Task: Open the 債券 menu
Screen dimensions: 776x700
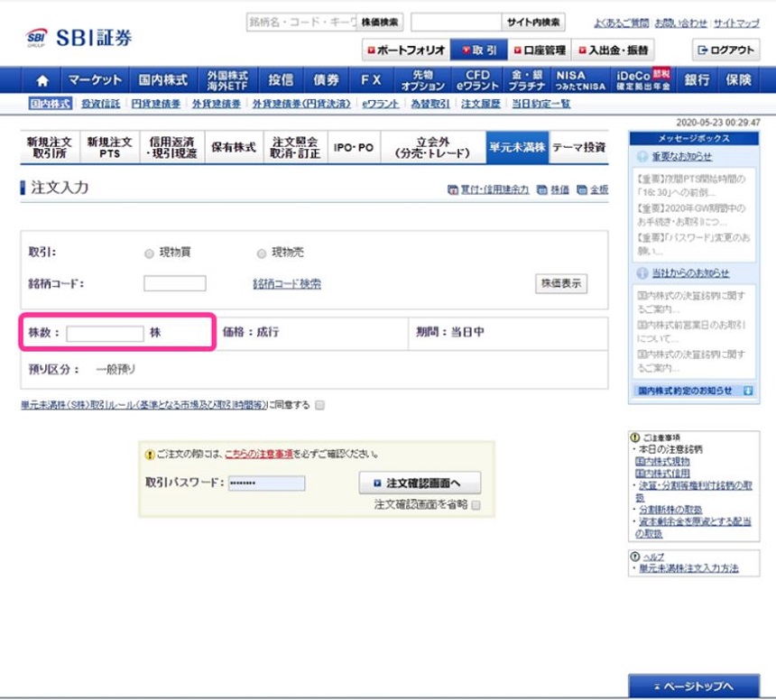Action: point(326,80)
